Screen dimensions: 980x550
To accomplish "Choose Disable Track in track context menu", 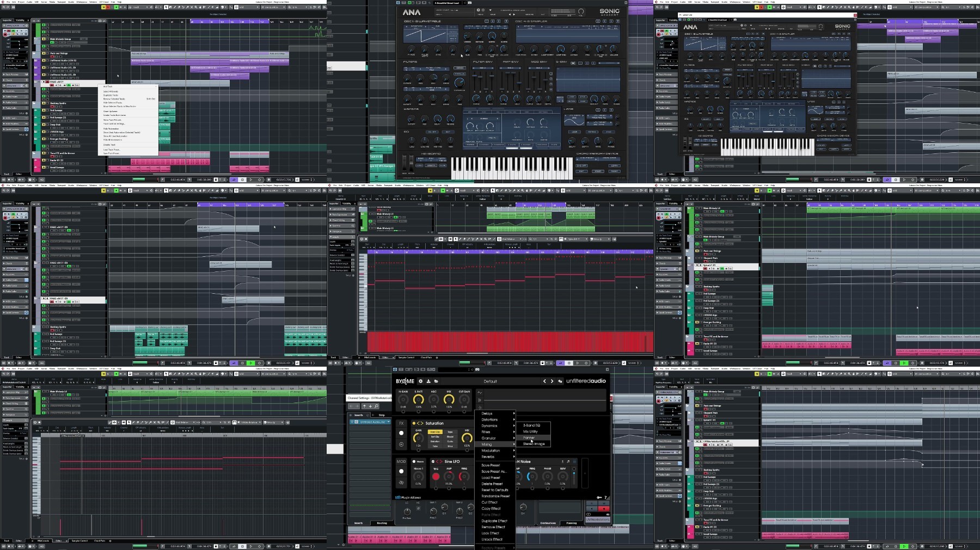I will [x=109, y=145].
